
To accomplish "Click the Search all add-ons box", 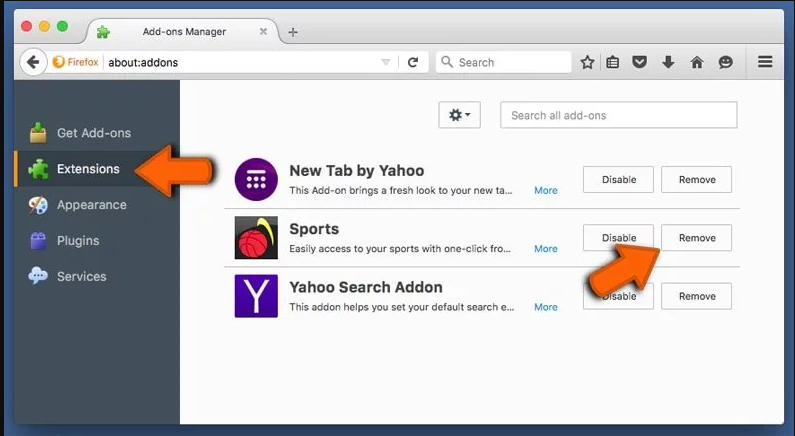I will coord(619,115).
